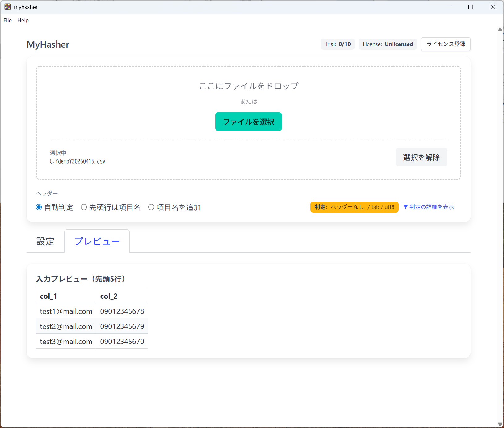The height and width of the screenshot is (428, 504).
Task: Click the scrollbar up arrow
Action: [500, 30]
